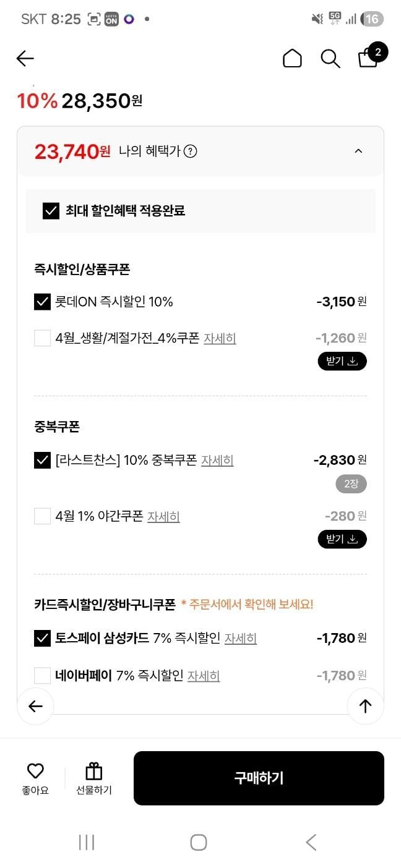Tap the floating round back-arrow button
Viewport: 401px width, 868px height.
(35, 706)
